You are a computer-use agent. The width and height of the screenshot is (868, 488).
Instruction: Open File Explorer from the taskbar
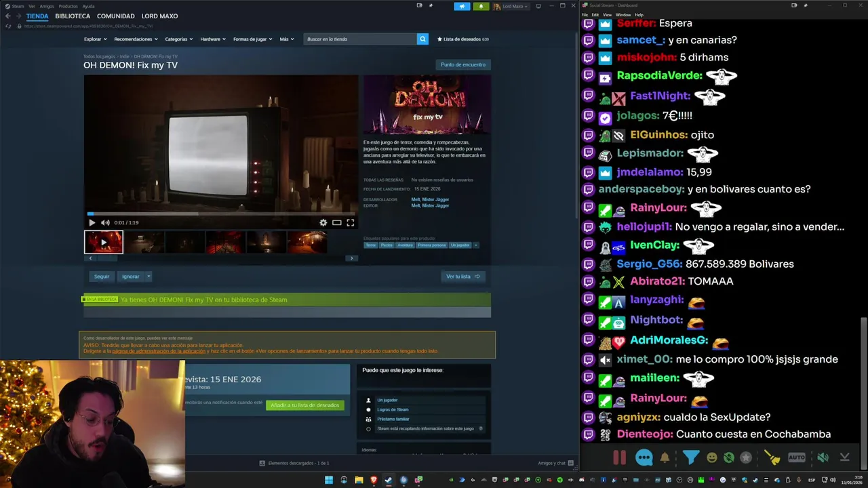[359, 480]
